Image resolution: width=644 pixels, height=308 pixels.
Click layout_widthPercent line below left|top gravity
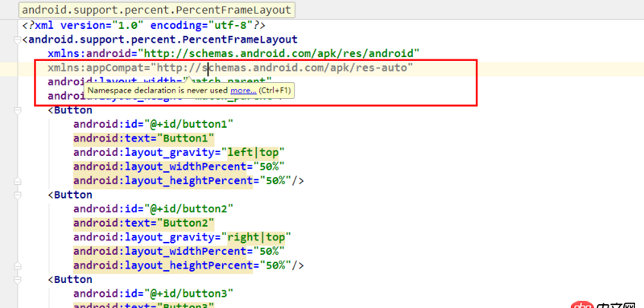pos(179,166)
